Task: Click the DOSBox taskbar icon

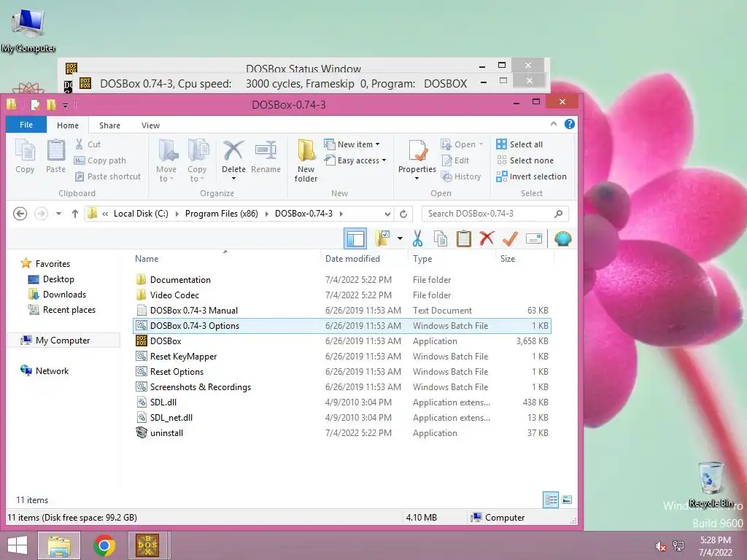Action: (x=147, y=545)
